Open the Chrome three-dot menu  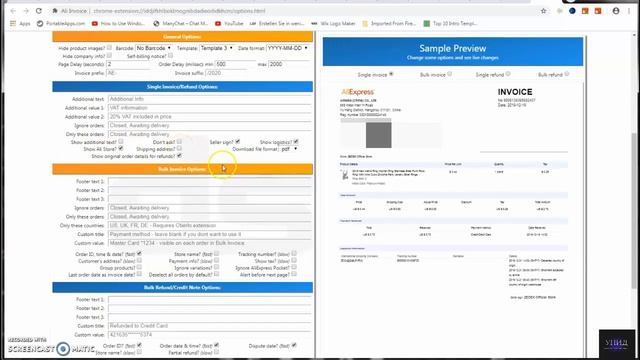point(629,11)
